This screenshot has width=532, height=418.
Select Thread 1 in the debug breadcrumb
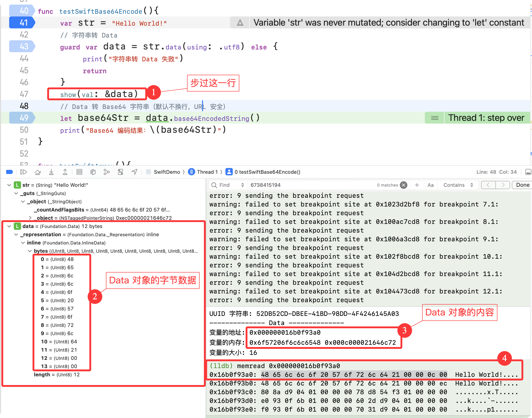207,172
